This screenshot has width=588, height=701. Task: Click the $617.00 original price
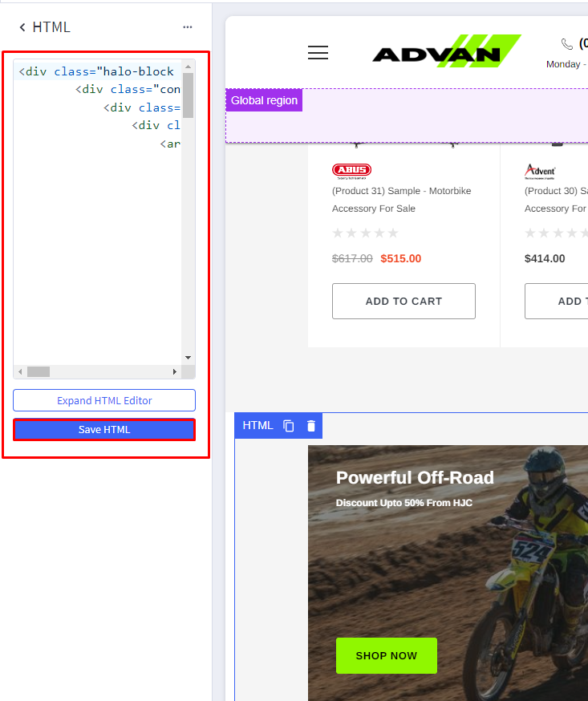(352, 258)
